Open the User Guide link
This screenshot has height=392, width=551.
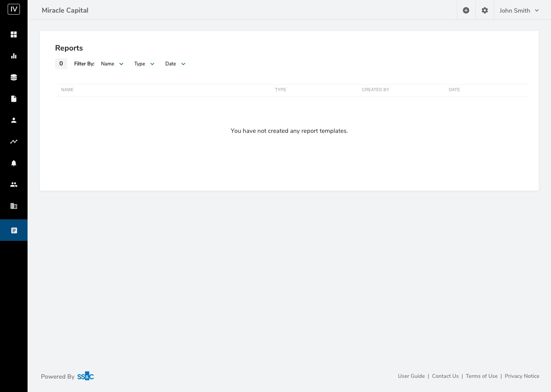(x=411, y=376)
